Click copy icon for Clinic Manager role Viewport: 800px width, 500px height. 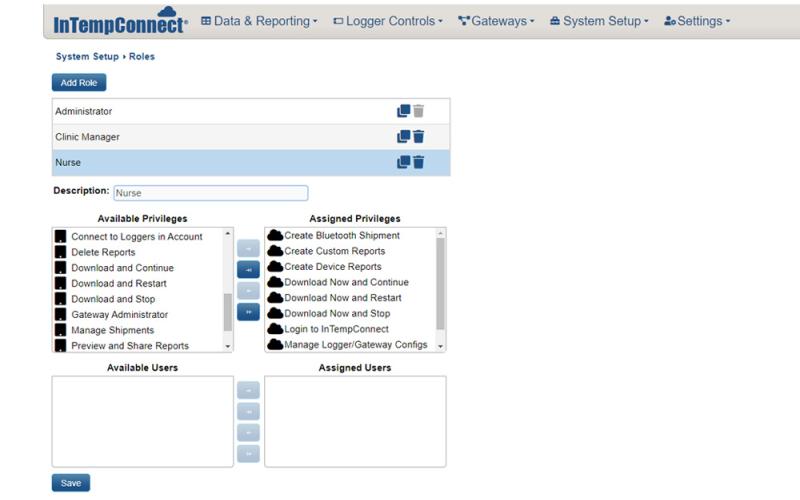404,136
